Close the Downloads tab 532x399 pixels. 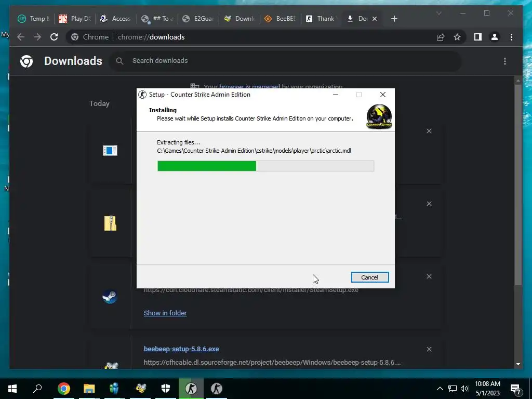click(x=375, y=19)
